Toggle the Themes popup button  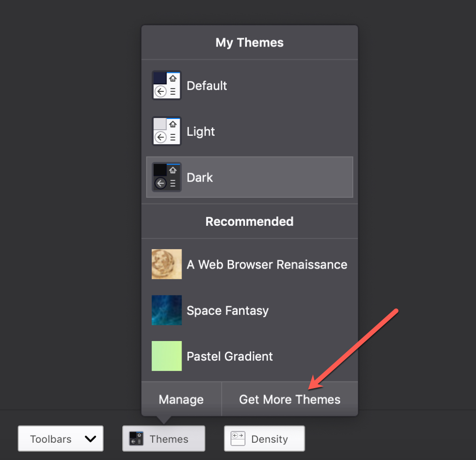pos(164,439)
